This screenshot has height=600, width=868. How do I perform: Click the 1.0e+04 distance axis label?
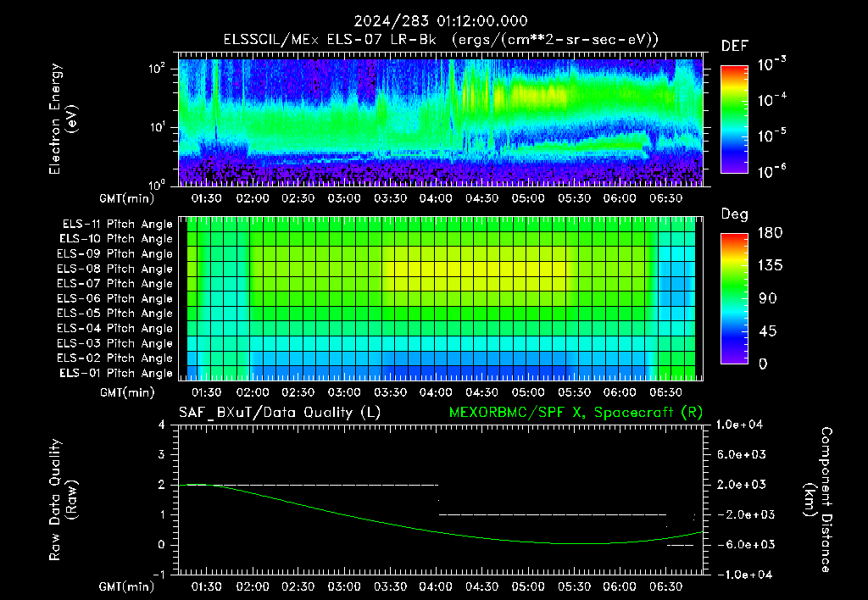pyautogui.click(x=739, y=425)
